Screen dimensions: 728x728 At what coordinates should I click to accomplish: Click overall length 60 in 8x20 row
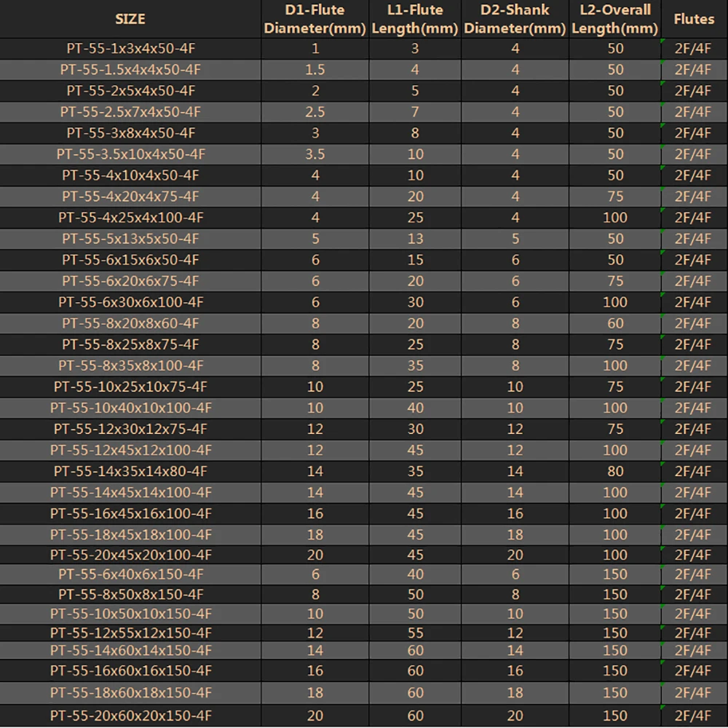[615, 323]
